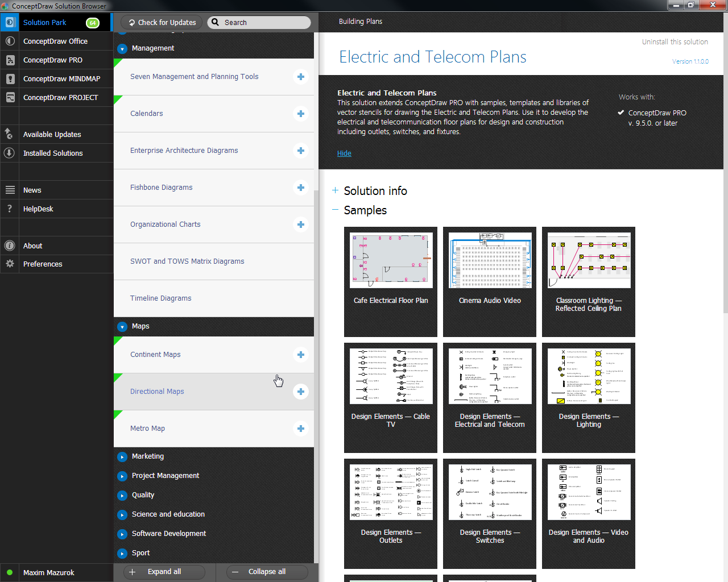Click the plus icon for Directional Maps
The height and width of the screenshot is (582, 728).
click(x=301, y=392)
